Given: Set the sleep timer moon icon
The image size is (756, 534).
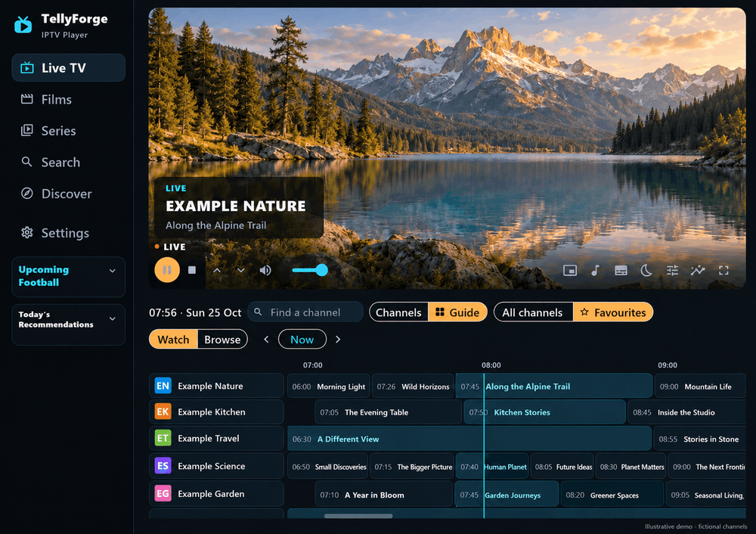Looking at the screenshot, I should [x=646, y=271].
